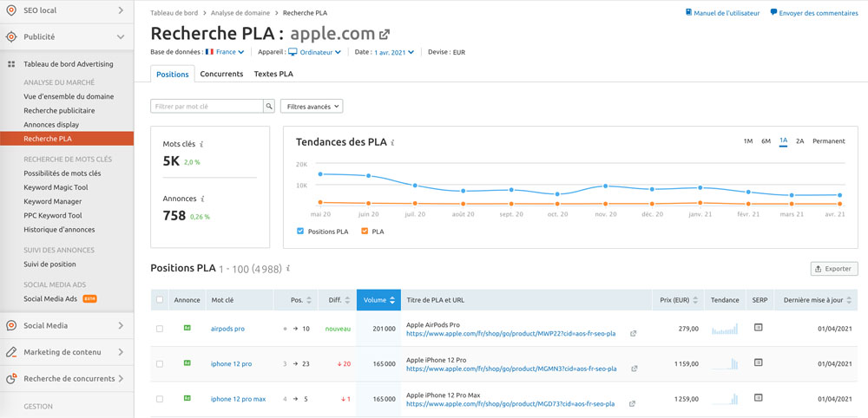Click the Exporter button
The height and width of the screenshot is (418, 868).
pos(834,269)
